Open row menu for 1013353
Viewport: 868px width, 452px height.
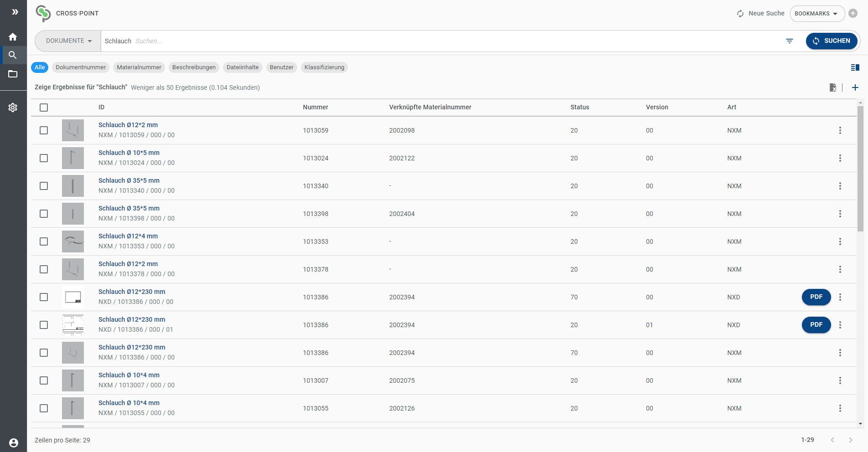pos(840,241)
